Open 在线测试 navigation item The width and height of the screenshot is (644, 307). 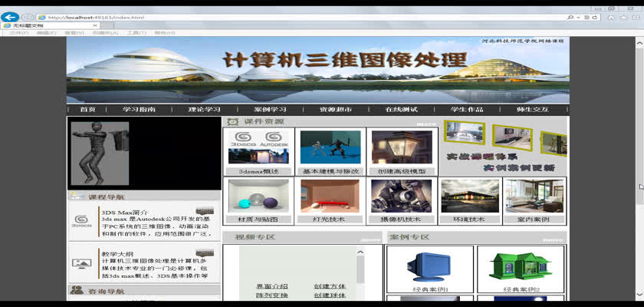[401, 109]
